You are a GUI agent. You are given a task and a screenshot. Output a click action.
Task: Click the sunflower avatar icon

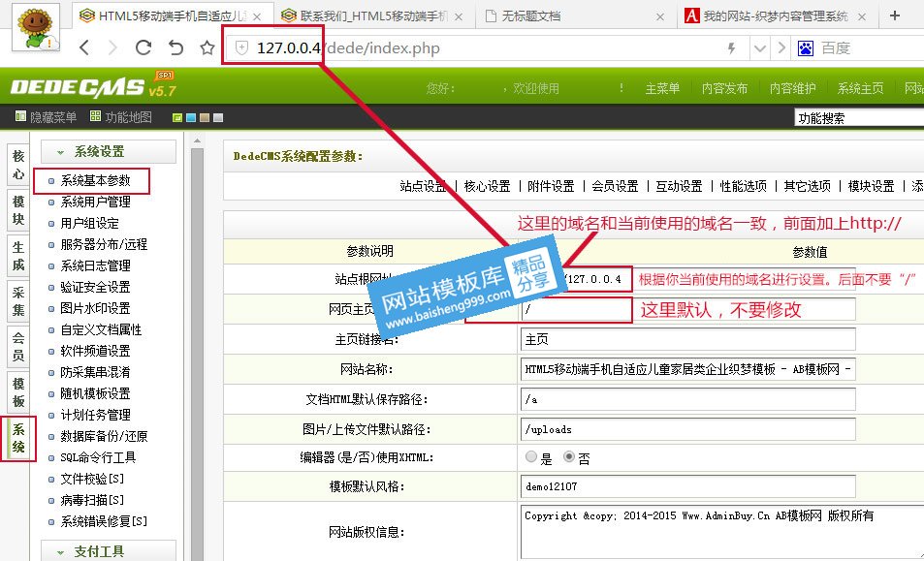(36, 27)
